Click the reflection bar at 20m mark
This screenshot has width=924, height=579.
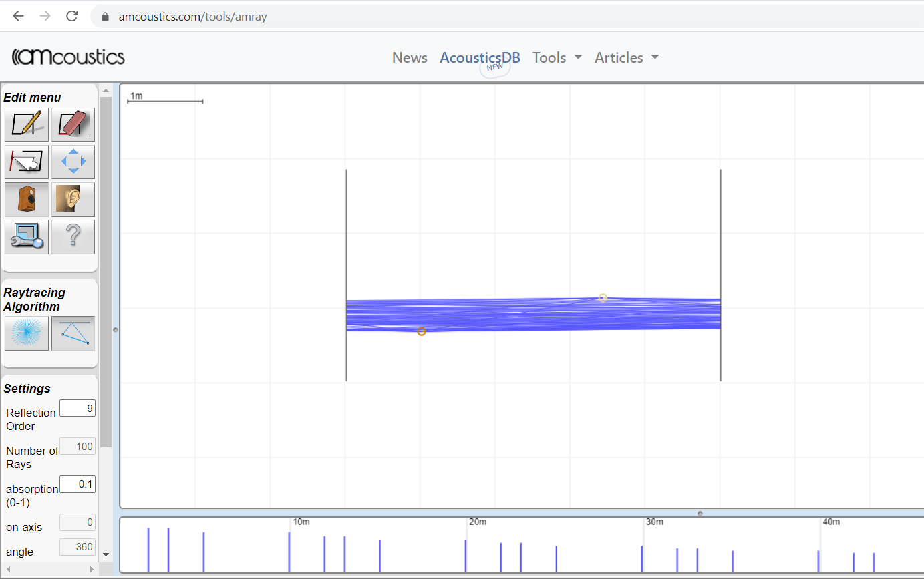tap(466, 556)
